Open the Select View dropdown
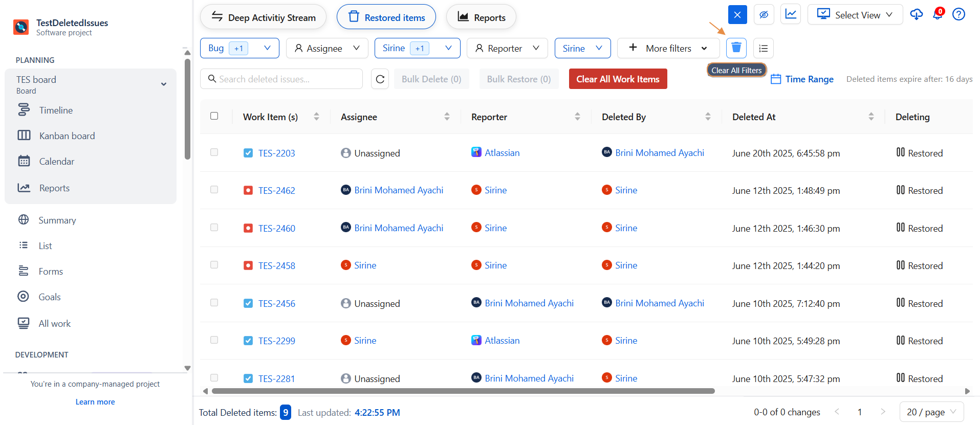 [855, 14]
